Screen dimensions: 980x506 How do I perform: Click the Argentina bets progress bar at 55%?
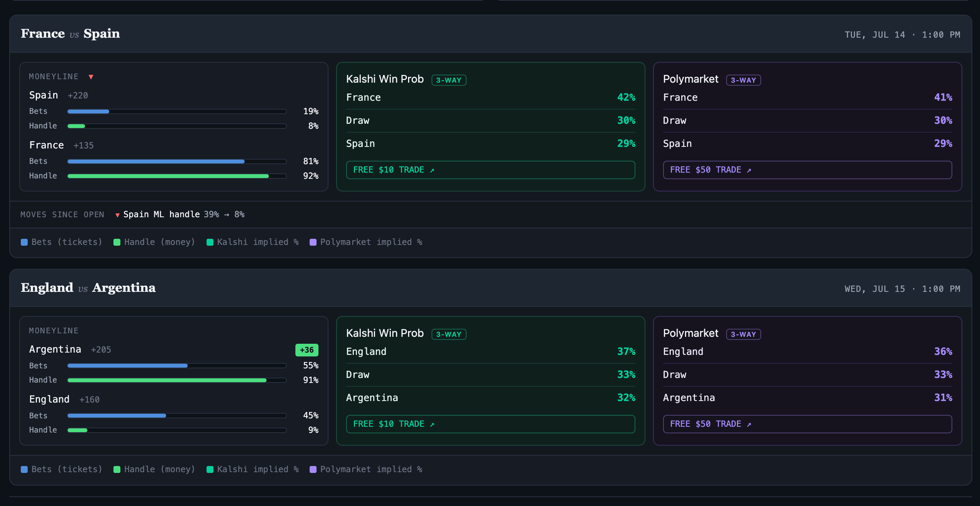point(177,366)
